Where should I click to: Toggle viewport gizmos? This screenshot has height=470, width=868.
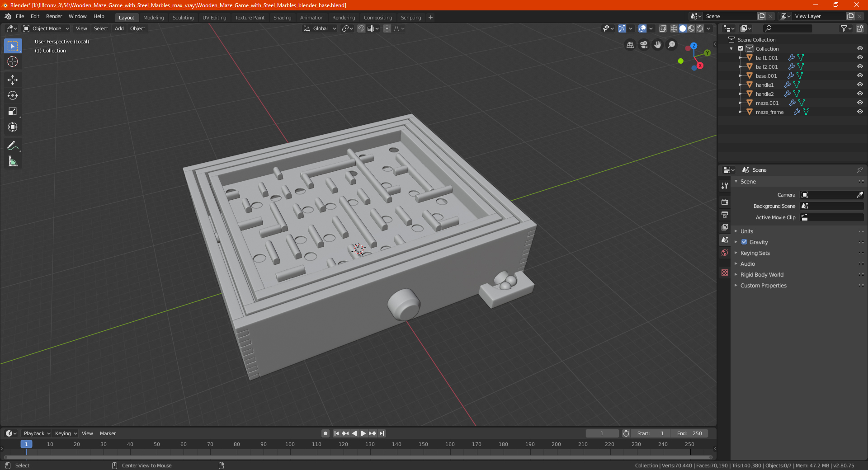click(x=622, y=28)
